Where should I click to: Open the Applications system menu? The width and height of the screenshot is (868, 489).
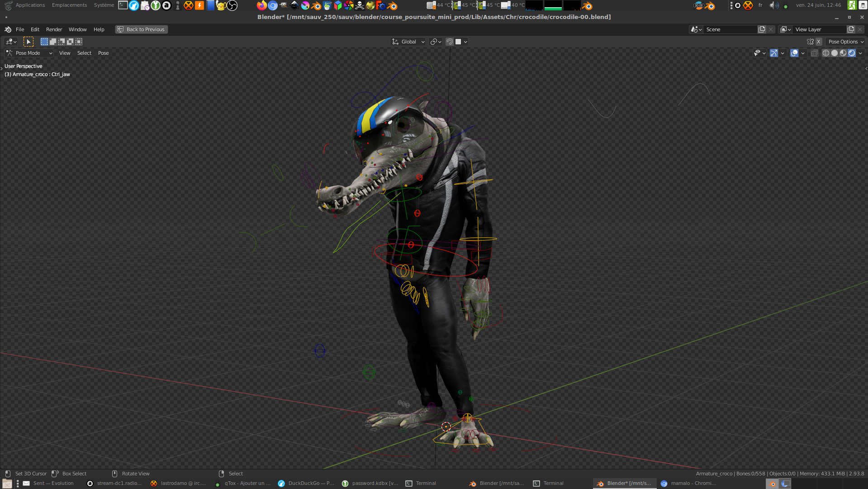[x=30, y=5]
